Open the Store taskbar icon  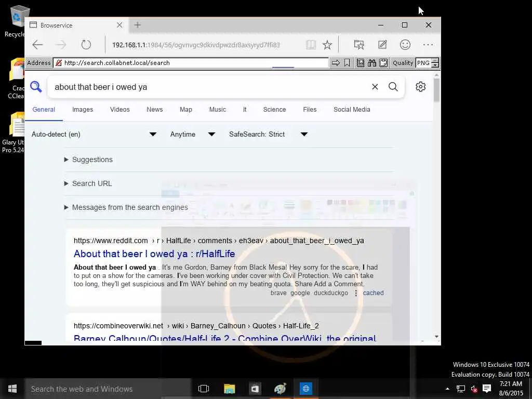255,389
